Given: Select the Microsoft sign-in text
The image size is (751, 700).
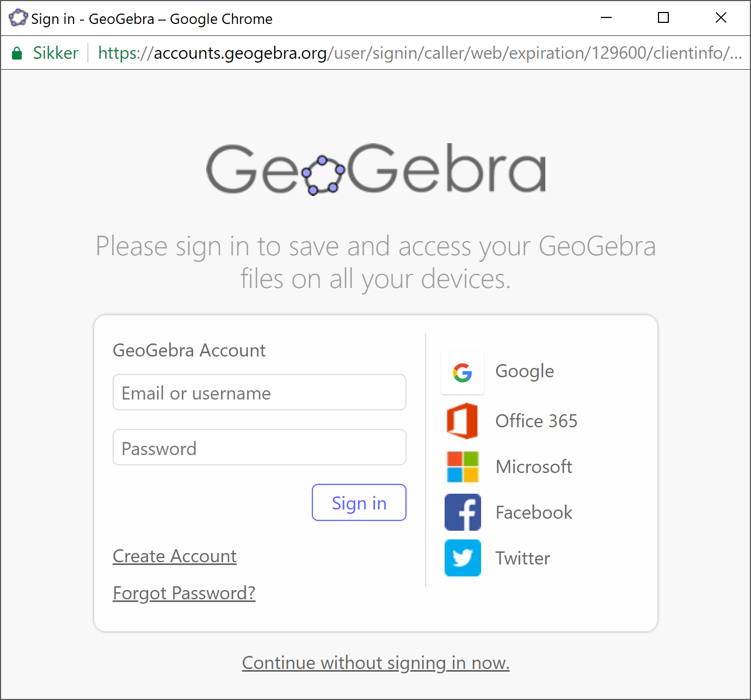Looking at the screenshot, I should (533, 466).
